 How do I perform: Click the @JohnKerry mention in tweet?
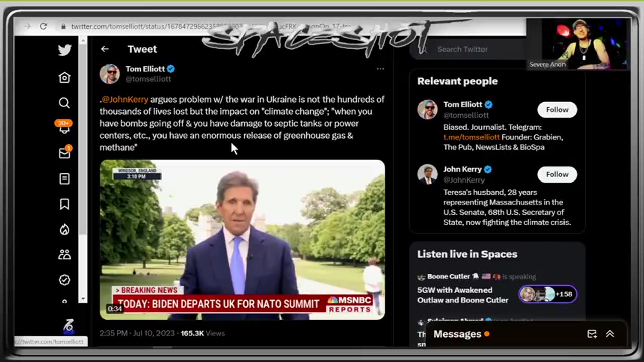[125, 99]
